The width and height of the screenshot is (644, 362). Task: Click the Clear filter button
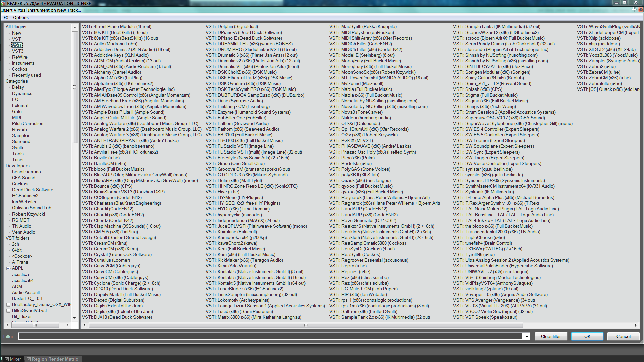(551, 336)
